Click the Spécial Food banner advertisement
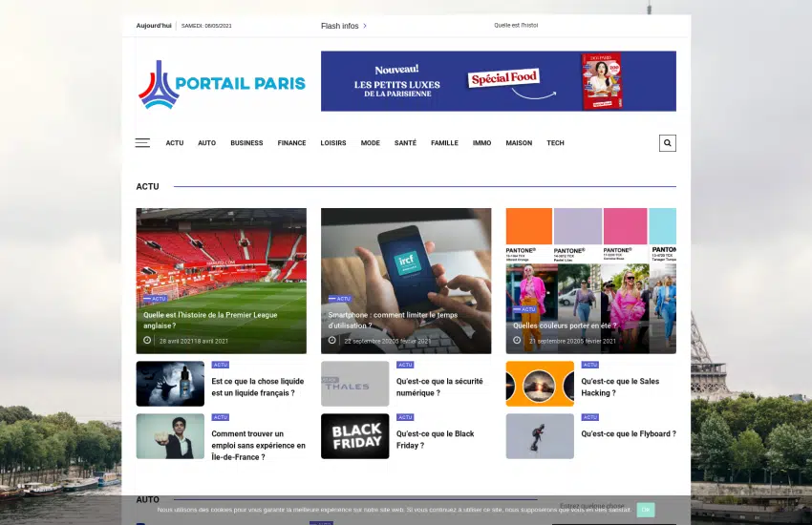812x525 pixels. [498, 81]
